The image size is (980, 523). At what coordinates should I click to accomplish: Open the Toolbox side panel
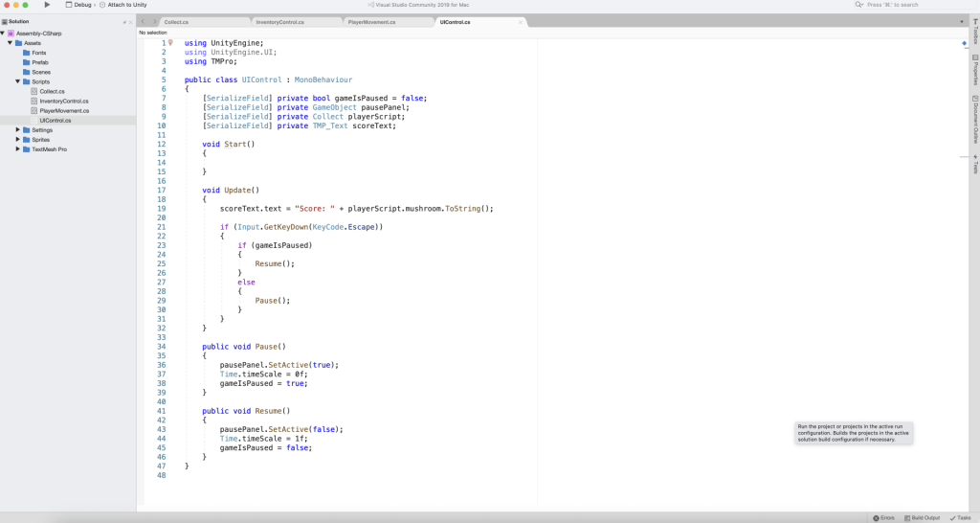(x=974, y=34)
